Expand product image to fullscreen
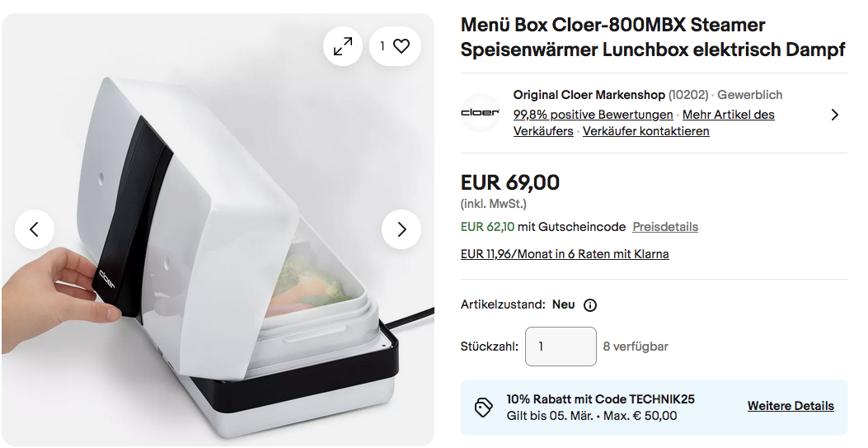Screen dimensions: 868x448 [x=343, y=46]
